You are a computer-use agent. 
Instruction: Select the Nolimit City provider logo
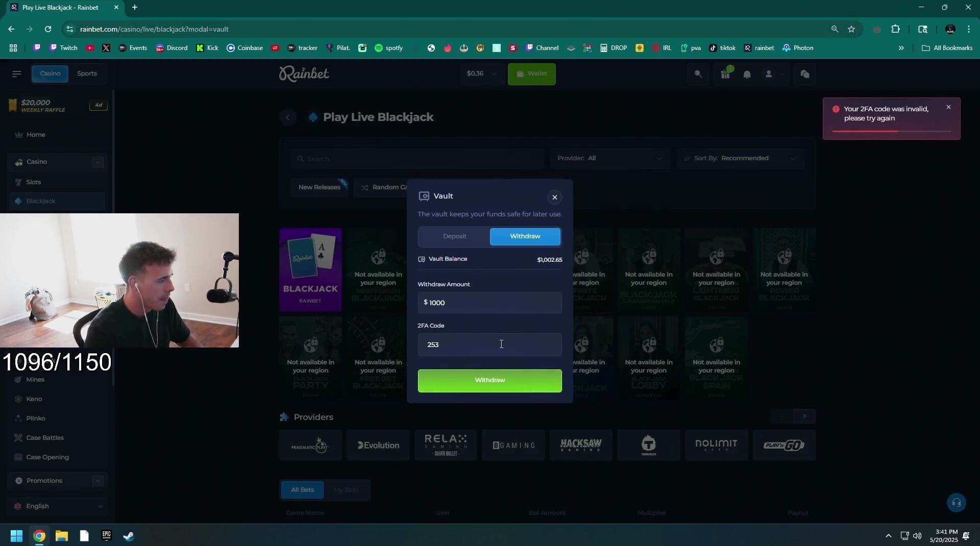click(716, 445)
